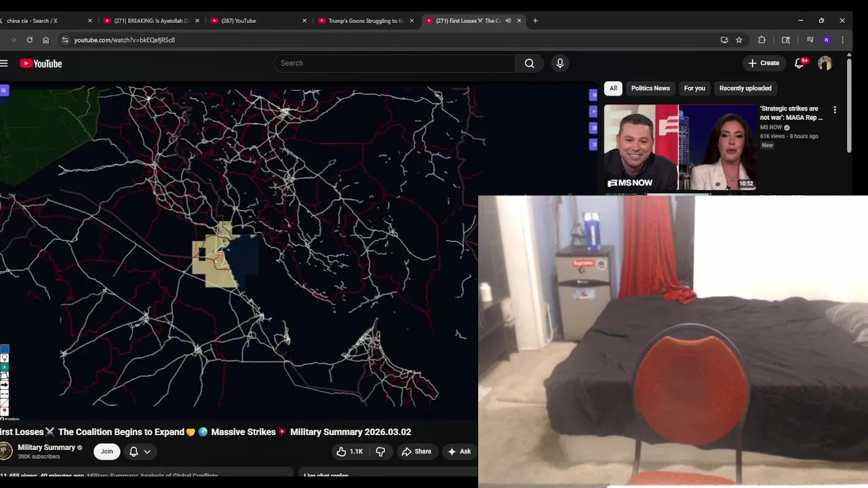Click the Join channel membership button

coord(106,451)
